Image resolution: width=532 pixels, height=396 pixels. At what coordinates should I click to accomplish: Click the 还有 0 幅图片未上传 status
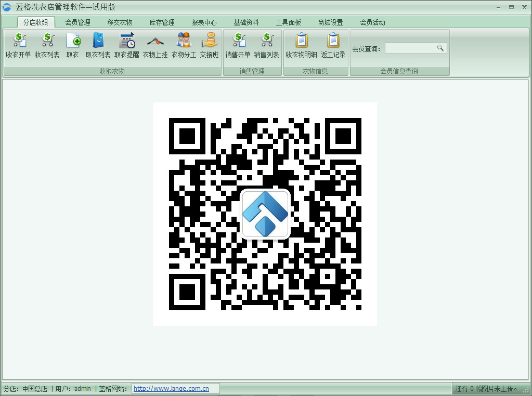point(486,389)
